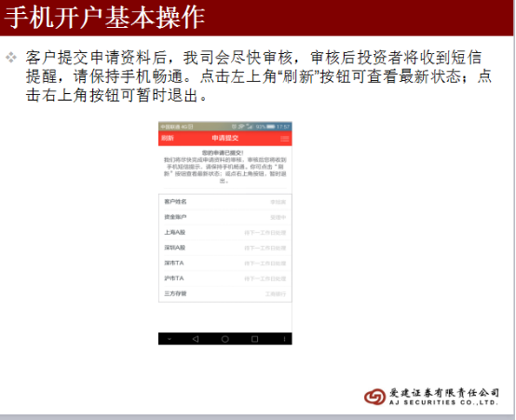Click the 上海A股 pending status text
This screenshot has width=516, height=420.
click(265, 233)
